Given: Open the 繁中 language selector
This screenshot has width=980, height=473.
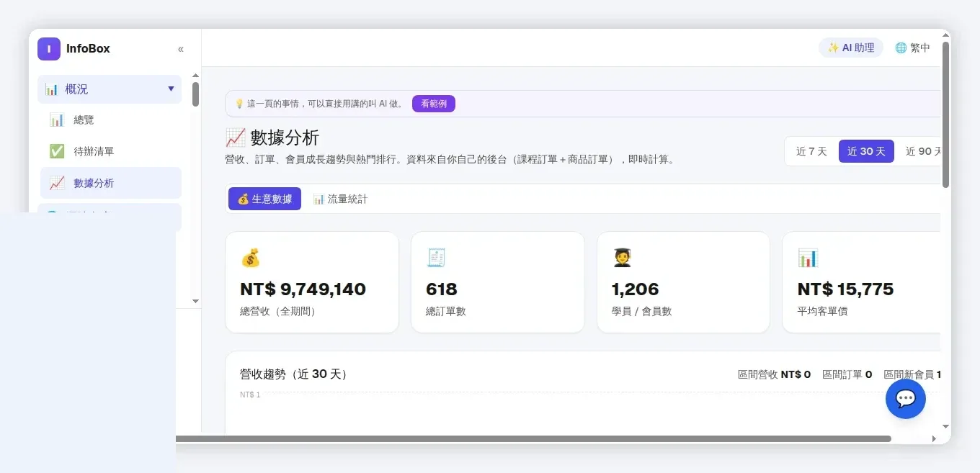Looking at the screenshot, I should 912,48.
